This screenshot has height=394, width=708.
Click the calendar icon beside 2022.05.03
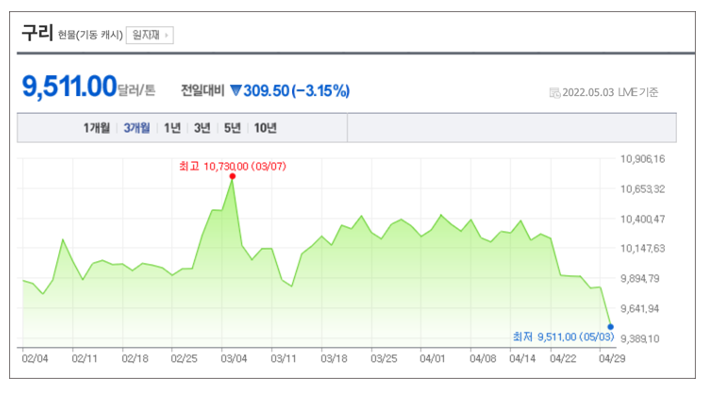tap(554, 93)
